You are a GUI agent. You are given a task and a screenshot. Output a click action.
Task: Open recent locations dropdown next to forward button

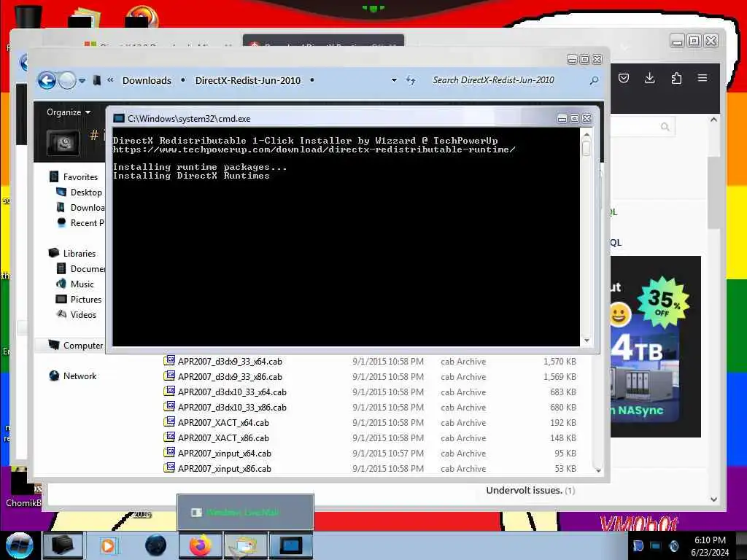[82, 80]
